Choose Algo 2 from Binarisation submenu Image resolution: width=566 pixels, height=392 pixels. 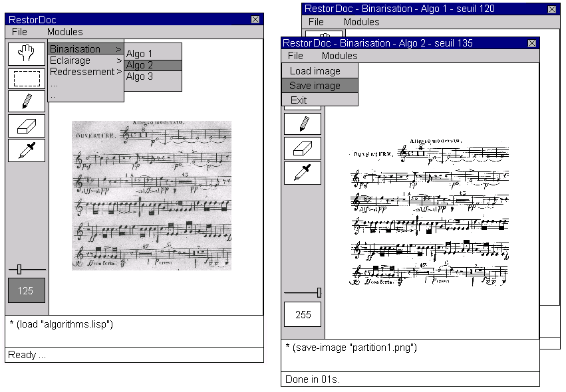click(x=153, y=65)
